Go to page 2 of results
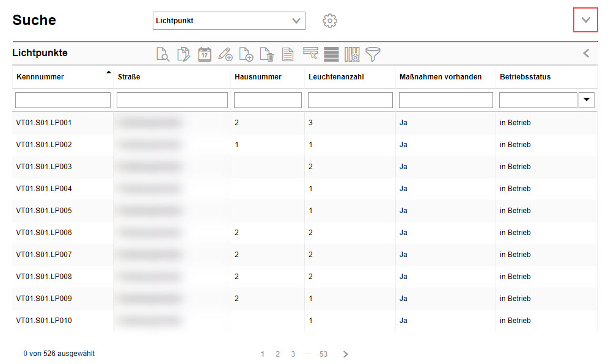 pyautogui.click(x=277, y=354)
